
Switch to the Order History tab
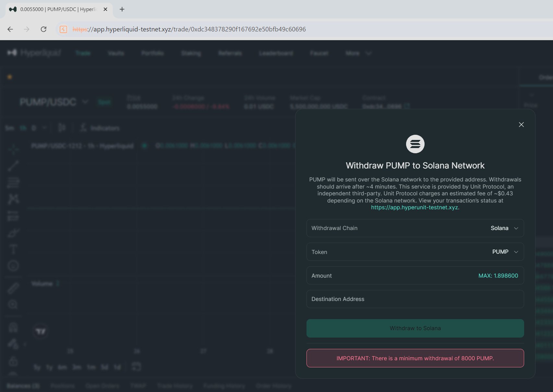[273, 386]
